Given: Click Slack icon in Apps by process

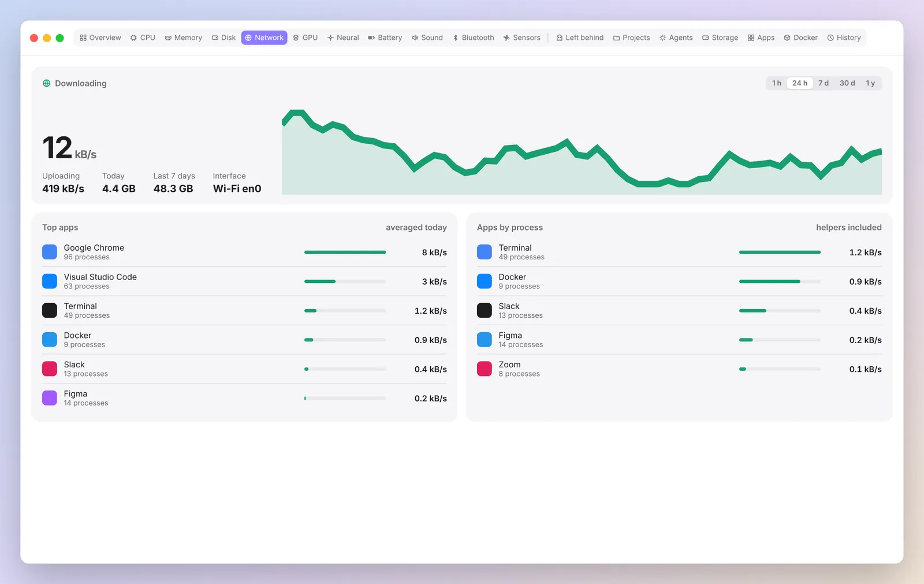Looking at the screenshot, I should 485,310.
